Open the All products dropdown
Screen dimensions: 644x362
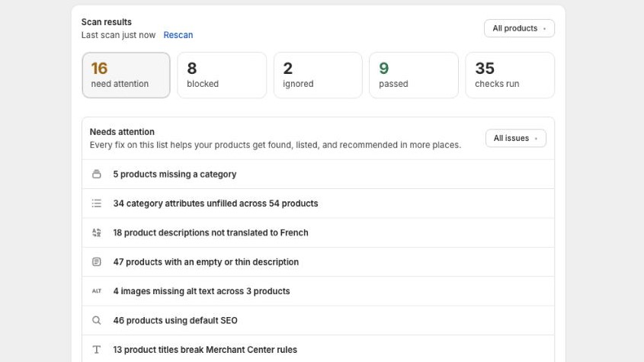[x=519, y=28]
